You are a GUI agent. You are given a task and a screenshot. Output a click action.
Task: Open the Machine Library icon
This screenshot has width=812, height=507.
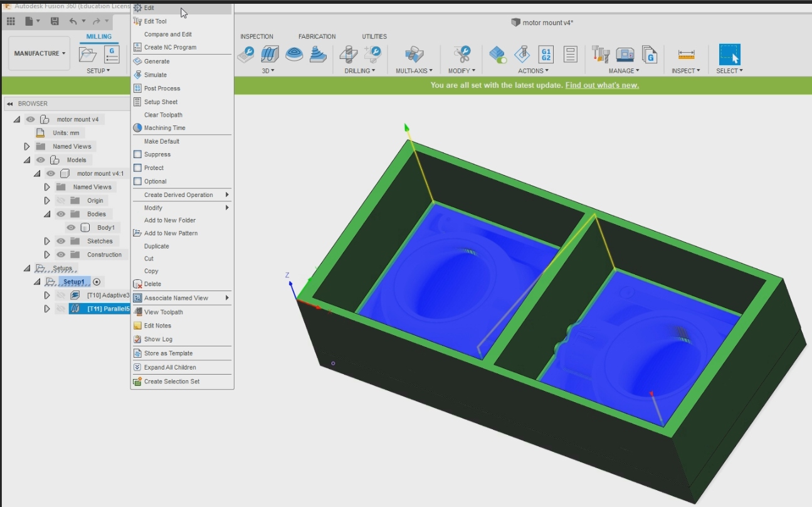pos(625,55)
